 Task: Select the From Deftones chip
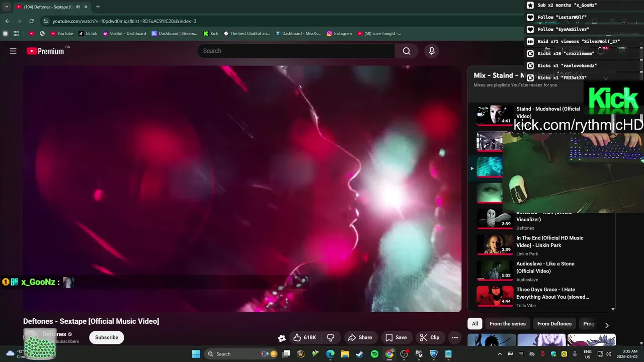[x=554, y=324]
